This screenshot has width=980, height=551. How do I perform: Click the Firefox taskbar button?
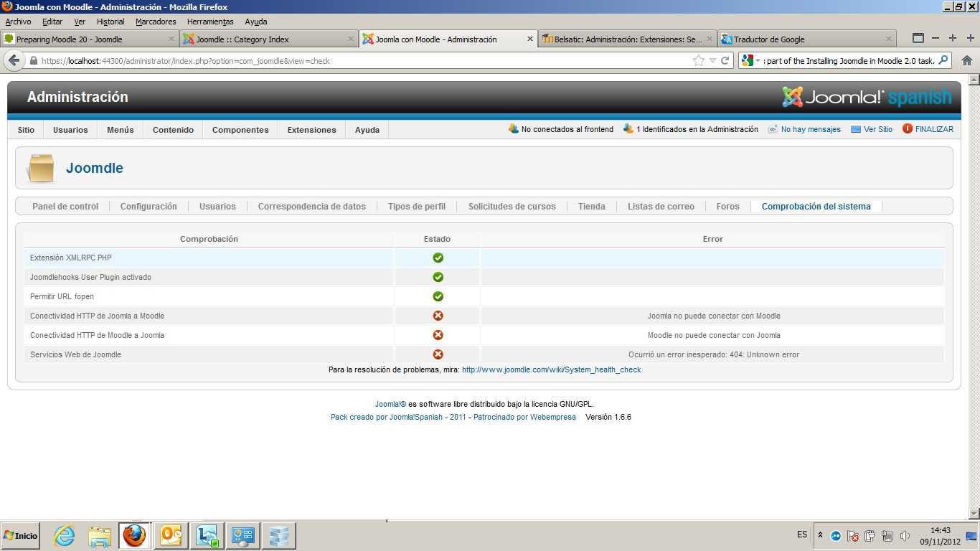(x=134, y=536)
